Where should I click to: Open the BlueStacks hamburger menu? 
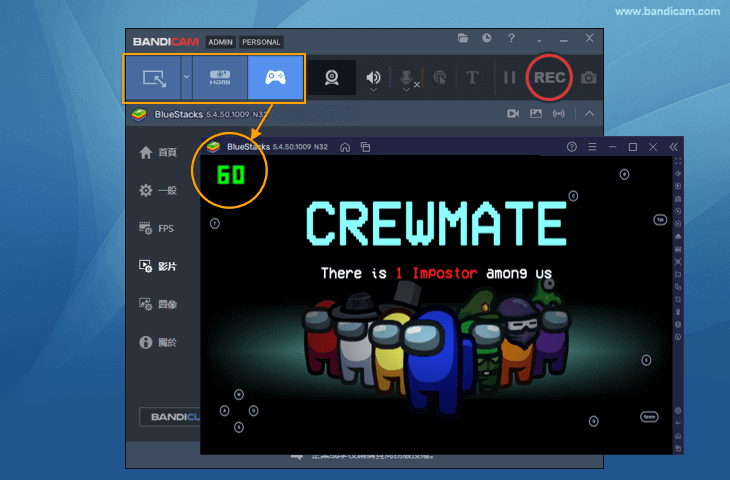pos(592,147)
